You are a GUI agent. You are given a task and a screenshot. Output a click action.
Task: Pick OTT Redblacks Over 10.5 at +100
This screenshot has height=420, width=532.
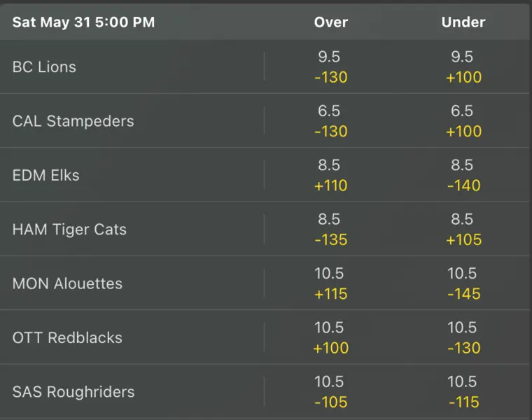tap(330, 338)
